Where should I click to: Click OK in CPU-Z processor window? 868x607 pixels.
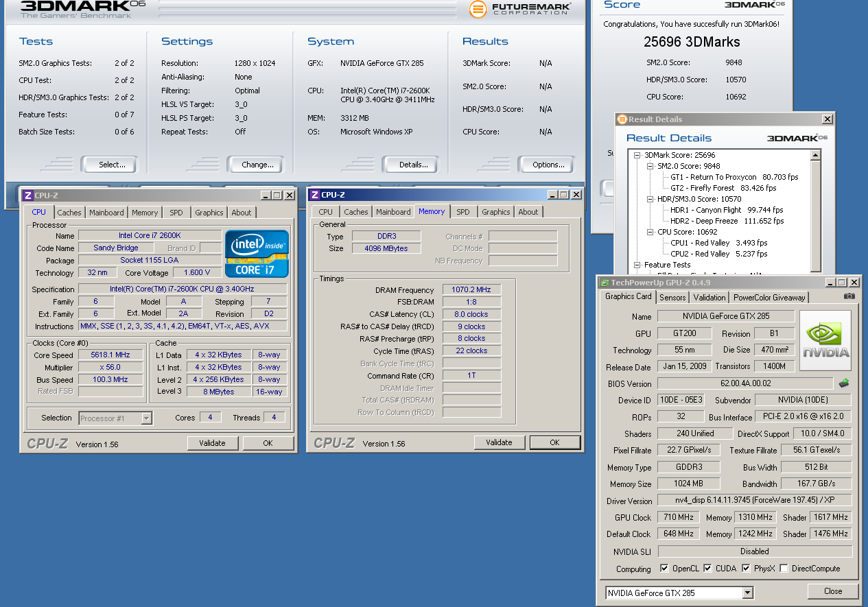pos(268,443)
